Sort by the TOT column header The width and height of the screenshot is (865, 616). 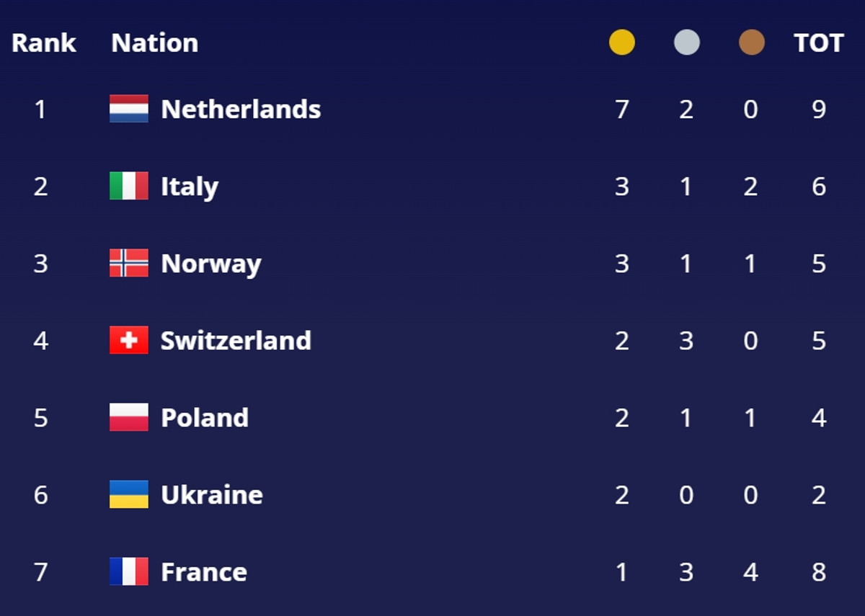[818, 43]
